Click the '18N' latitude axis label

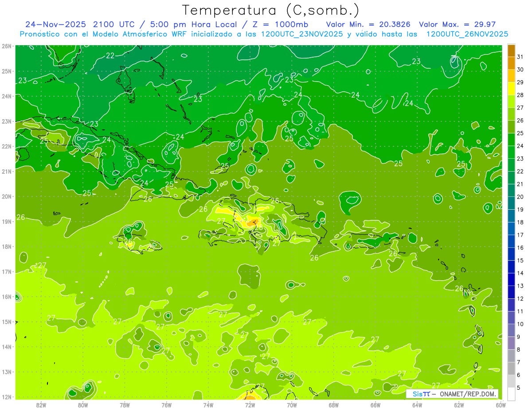pyautogui.click(x=7, y=247)
